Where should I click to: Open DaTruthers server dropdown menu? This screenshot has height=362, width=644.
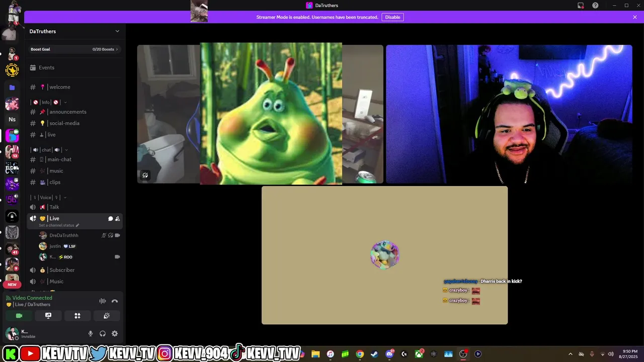(74, 31)
